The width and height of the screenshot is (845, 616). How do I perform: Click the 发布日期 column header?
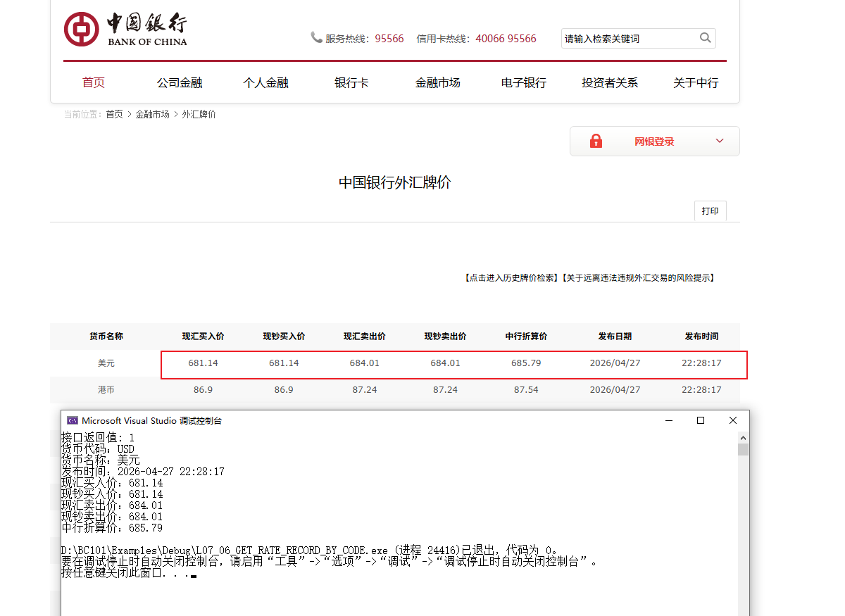pyautogui.click(x=615, y=337)
